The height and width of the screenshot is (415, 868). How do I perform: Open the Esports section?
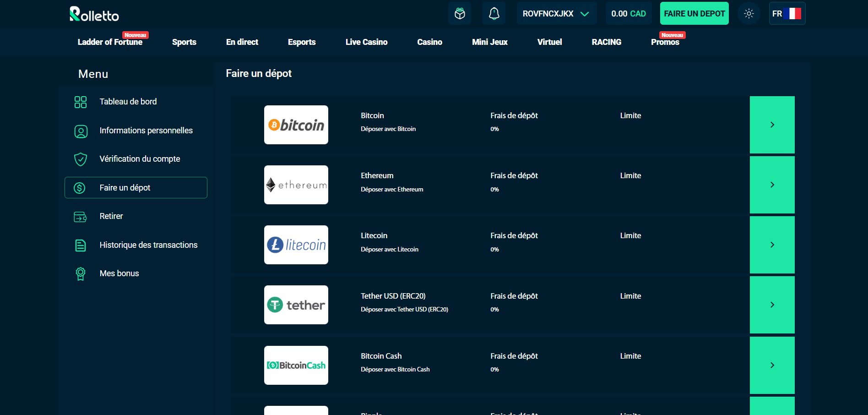pyautogui.click(x=302, y=42)
